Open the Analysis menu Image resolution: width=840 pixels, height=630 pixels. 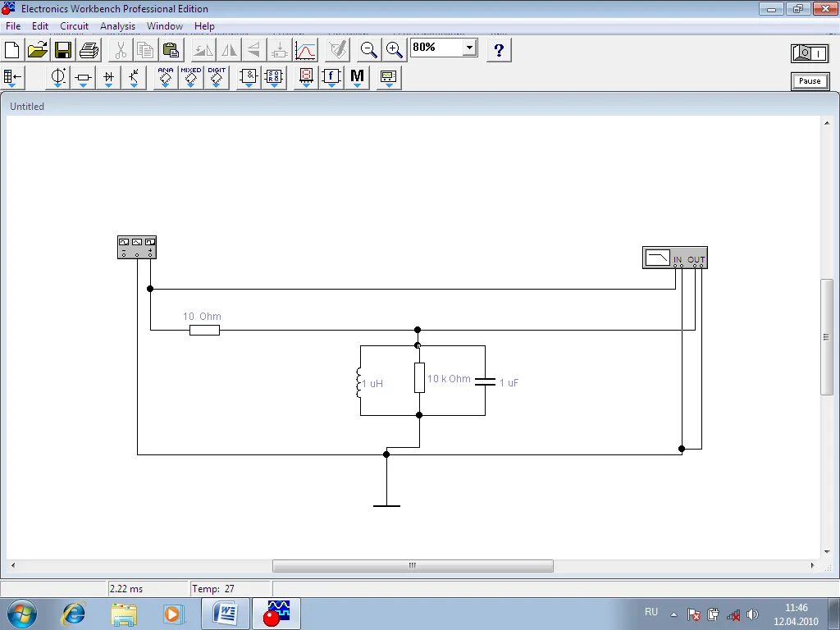tap(117, 25)
